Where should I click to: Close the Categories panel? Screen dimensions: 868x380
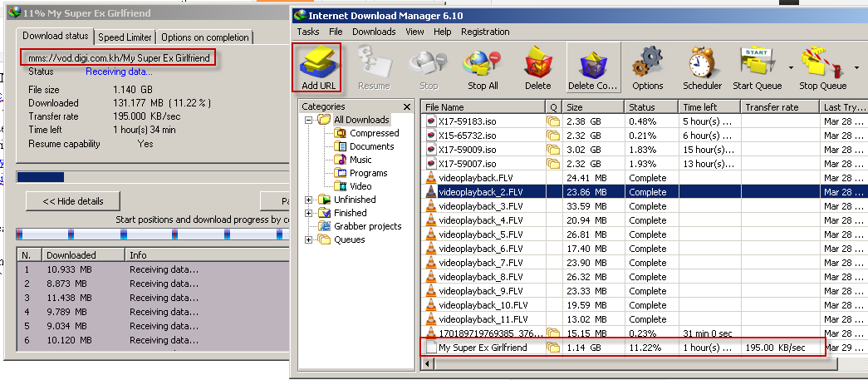pos(407,107)
